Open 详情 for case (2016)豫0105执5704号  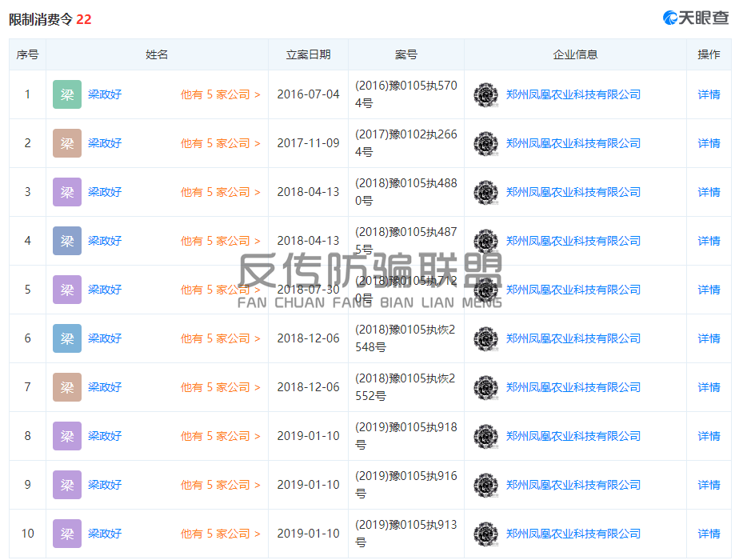coord(709,94)
